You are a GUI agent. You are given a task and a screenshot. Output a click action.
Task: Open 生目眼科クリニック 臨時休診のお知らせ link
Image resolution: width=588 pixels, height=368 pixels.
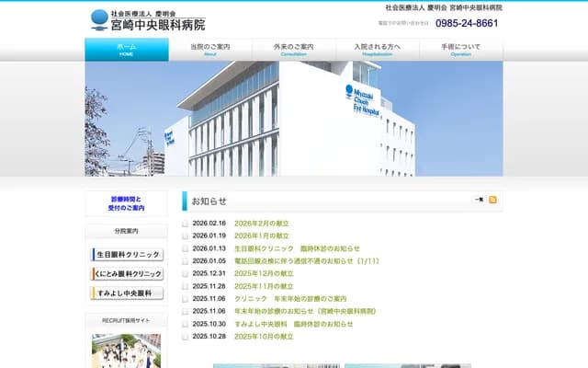(x=297, y=248)
